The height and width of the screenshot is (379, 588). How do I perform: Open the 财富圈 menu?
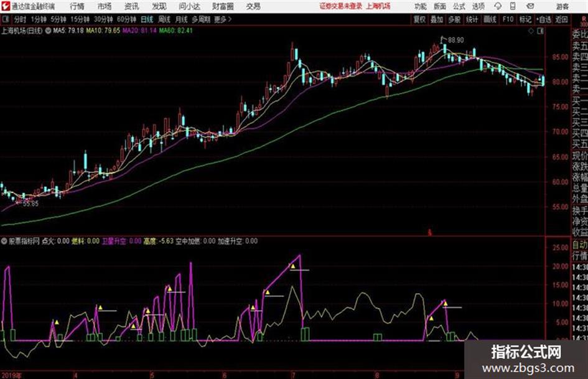223,6
